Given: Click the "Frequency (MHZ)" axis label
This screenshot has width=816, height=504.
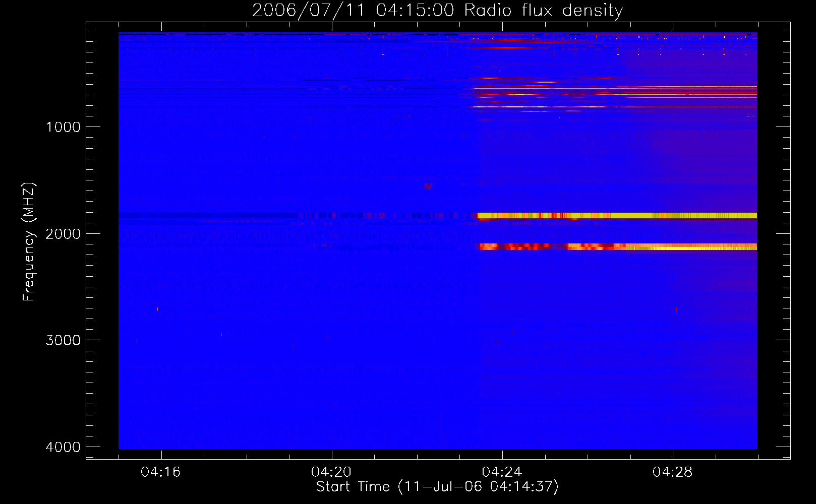Looking at the screenshot, I should (29, 242).
